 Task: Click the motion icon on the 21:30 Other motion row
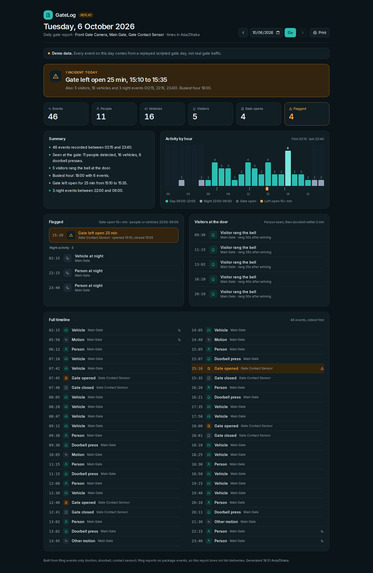click(x=209, y=521)
